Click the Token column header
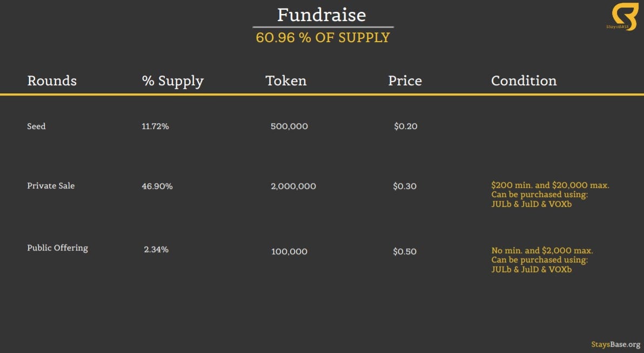The image size is (644, 353). tap(286, 80)
